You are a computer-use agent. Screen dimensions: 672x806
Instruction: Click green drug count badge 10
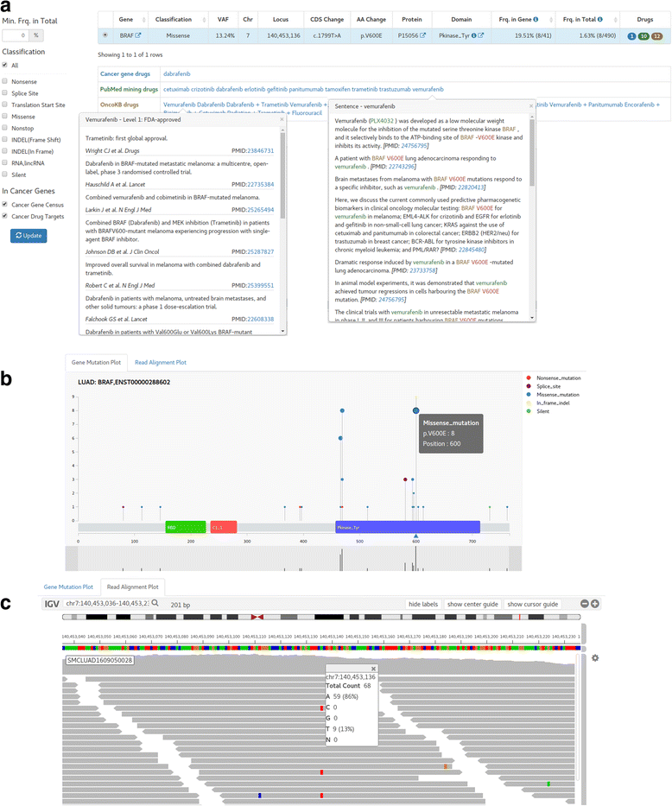(643, 36)
